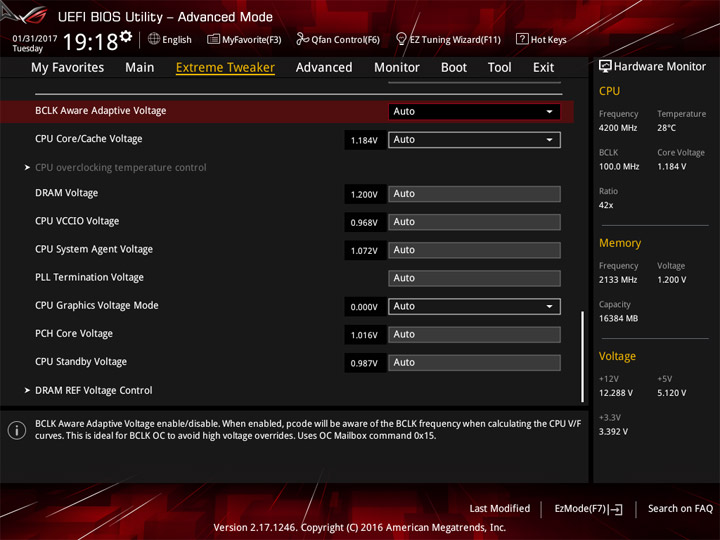The height and width of the screenshot is (540, 720).
Task: Click the 19:18 clock display
Action: click(x=90, y=42)
